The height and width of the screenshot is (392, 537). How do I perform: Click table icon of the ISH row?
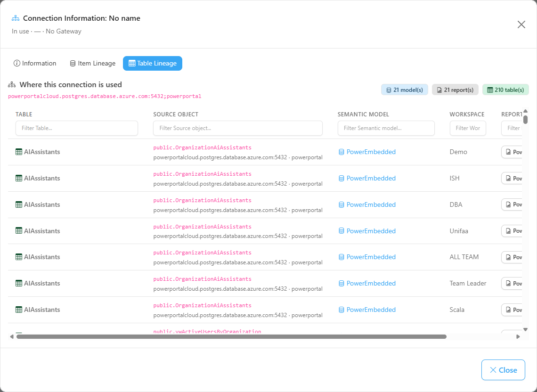pos(19,178)
